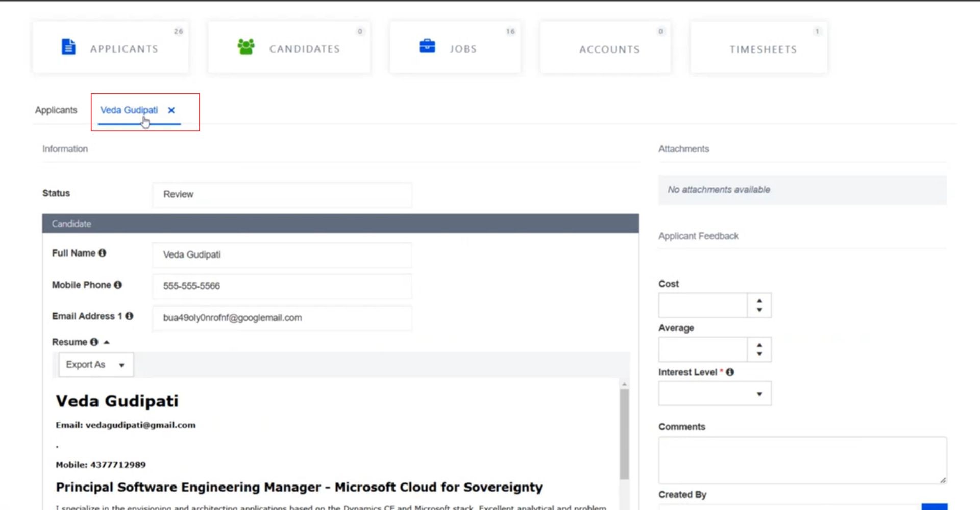Close the Veda Gudipati tab
The width and height of the screenshot is (980, 510).
(171, 110)
